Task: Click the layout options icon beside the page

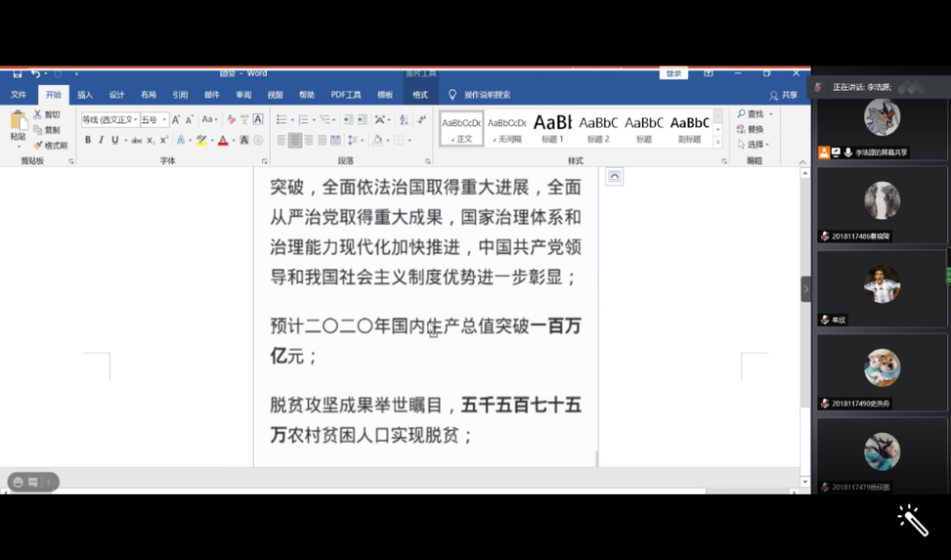Action: (614, 176)
